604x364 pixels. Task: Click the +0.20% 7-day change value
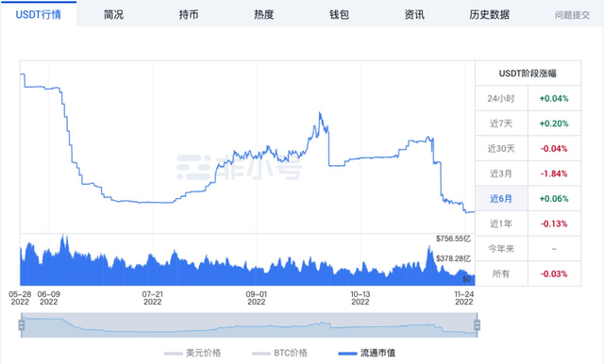coord(554,124)
